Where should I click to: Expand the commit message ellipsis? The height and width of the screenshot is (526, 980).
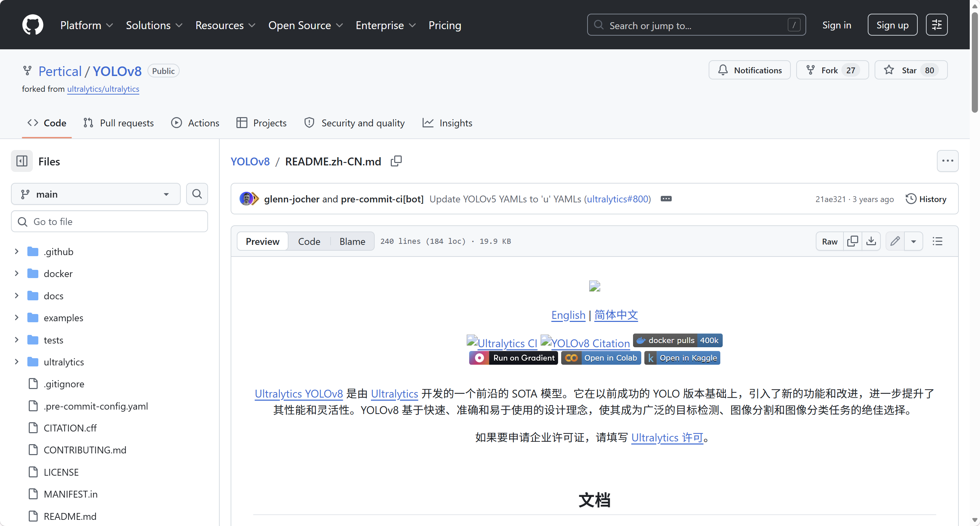click(x=666, y=199)
